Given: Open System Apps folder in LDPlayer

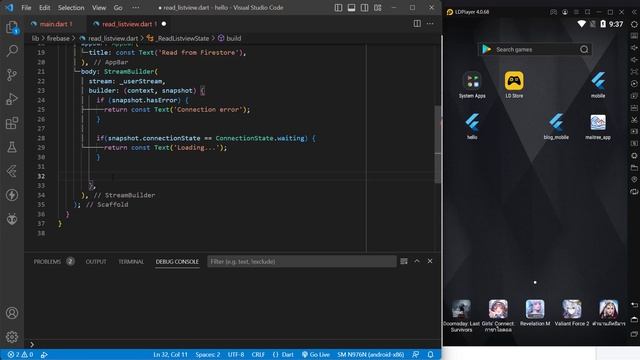Looking at the screenshot, I should pos(472,85).
